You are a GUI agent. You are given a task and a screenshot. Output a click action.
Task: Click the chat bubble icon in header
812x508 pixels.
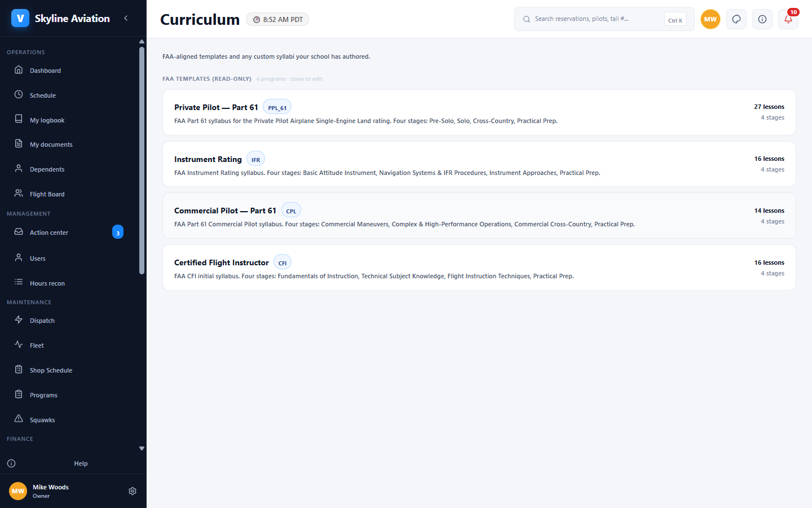pyautogui.click(x=736, y=19)
